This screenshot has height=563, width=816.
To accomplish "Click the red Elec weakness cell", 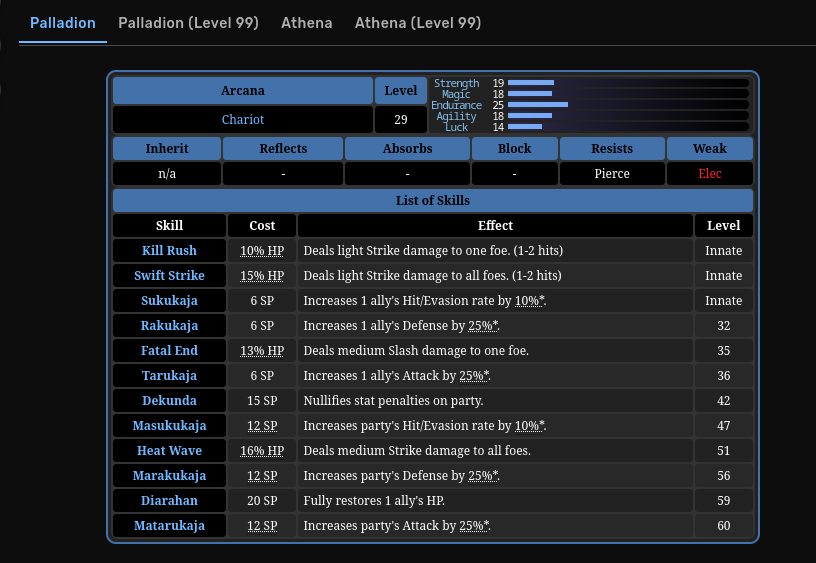I will (710, 174).
